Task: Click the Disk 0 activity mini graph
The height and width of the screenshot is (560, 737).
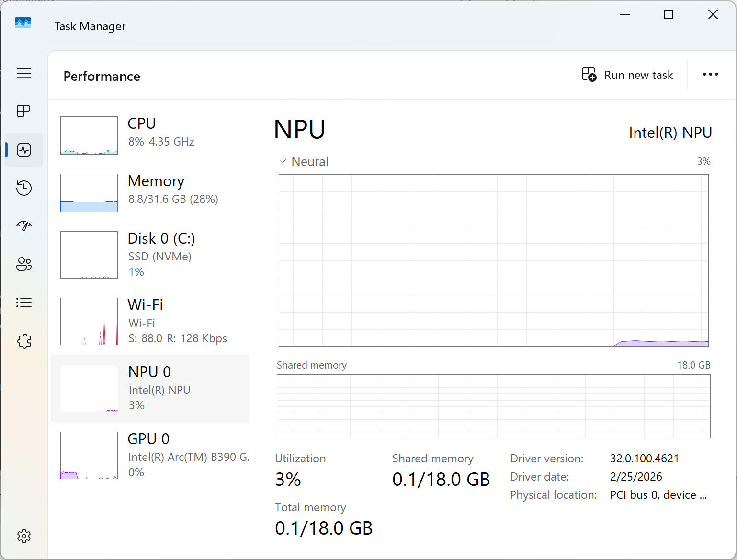Action: tap(89, 255)
